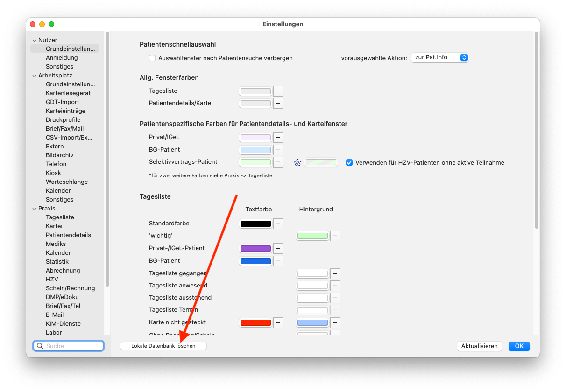This screenshot has height=392, width=566.
Task: Select HZV in the sidebar
Action: (52, 280)
